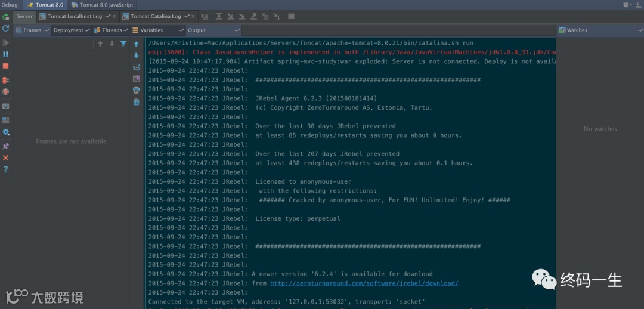
Task: Minimize Threads panel via its arrow pin
Action: tap(126, 30)
